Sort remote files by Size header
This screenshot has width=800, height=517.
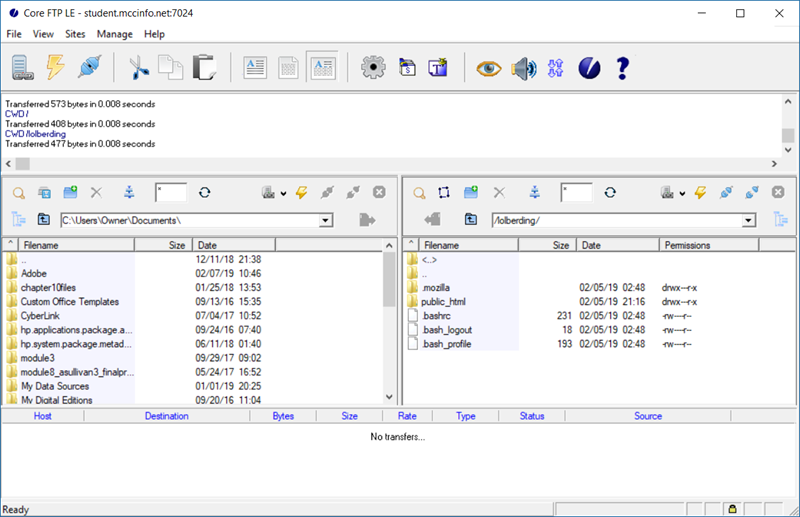[547, 245]
